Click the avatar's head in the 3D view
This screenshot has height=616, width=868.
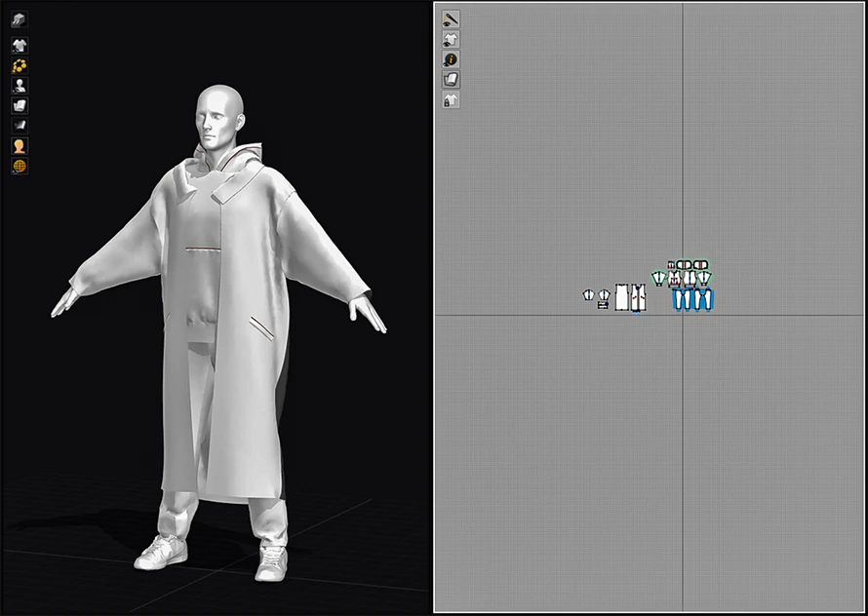pyautogui.click(x=219, y=117)
